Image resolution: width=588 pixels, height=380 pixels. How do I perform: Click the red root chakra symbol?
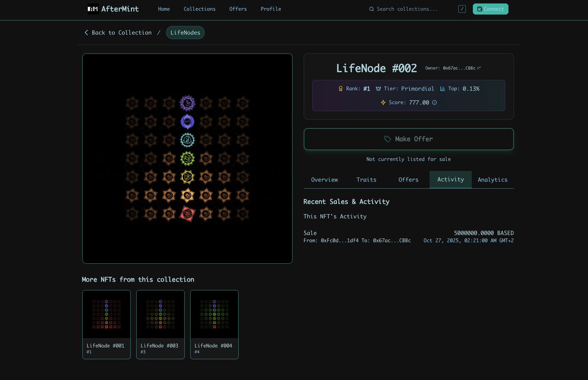pos(187,214)
